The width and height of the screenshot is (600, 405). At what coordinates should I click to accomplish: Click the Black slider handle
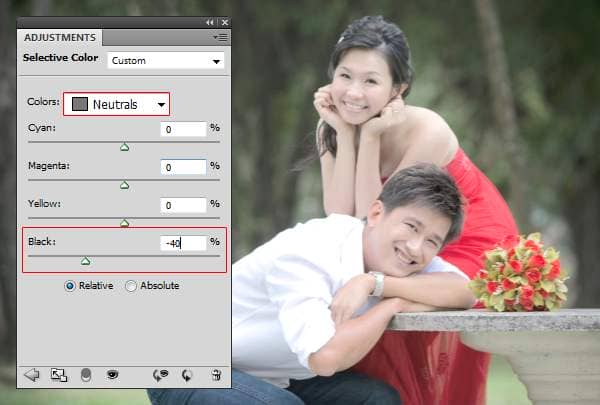[x=86, y=261]
